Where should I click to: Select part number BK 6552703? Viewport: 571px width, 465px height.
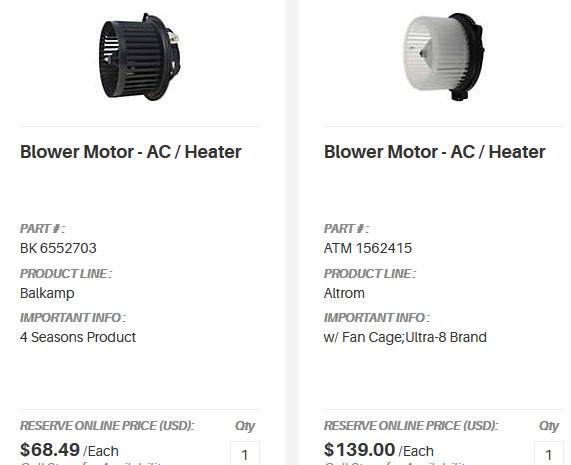pyautogui.click(x=58, y=248)
